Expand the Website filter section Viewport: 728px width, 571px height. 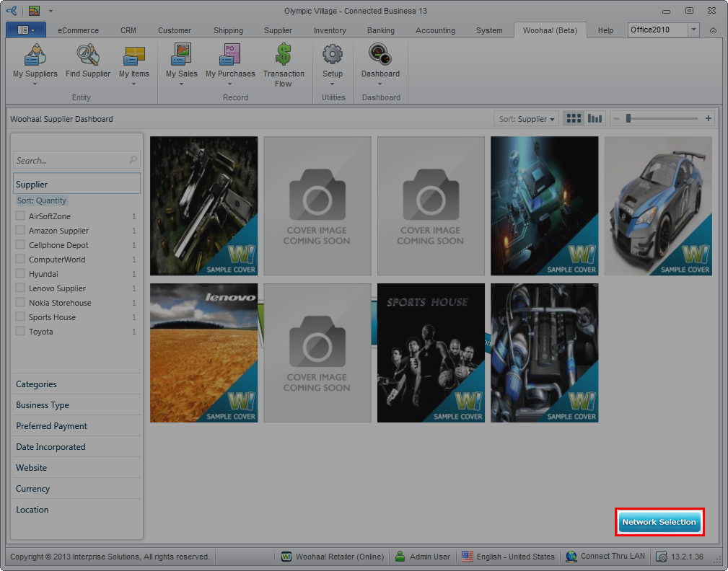click(x=76, y=468)
